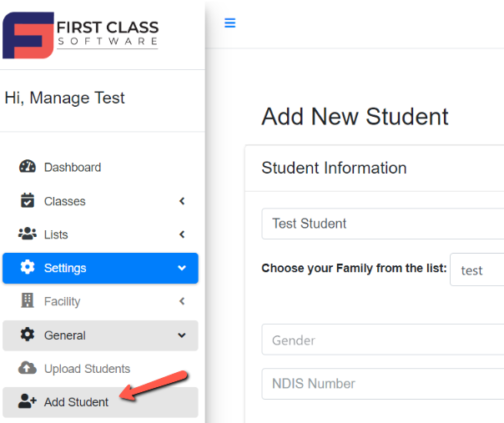504x423 pixels.
Task: Click the Test Student name field
Action: point(383,224)
